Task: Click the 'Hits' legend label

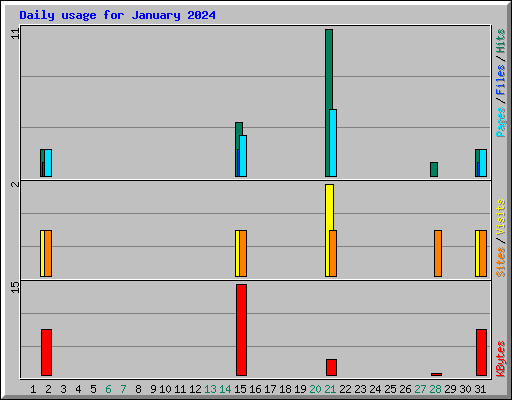Action: tap(501, 41)
